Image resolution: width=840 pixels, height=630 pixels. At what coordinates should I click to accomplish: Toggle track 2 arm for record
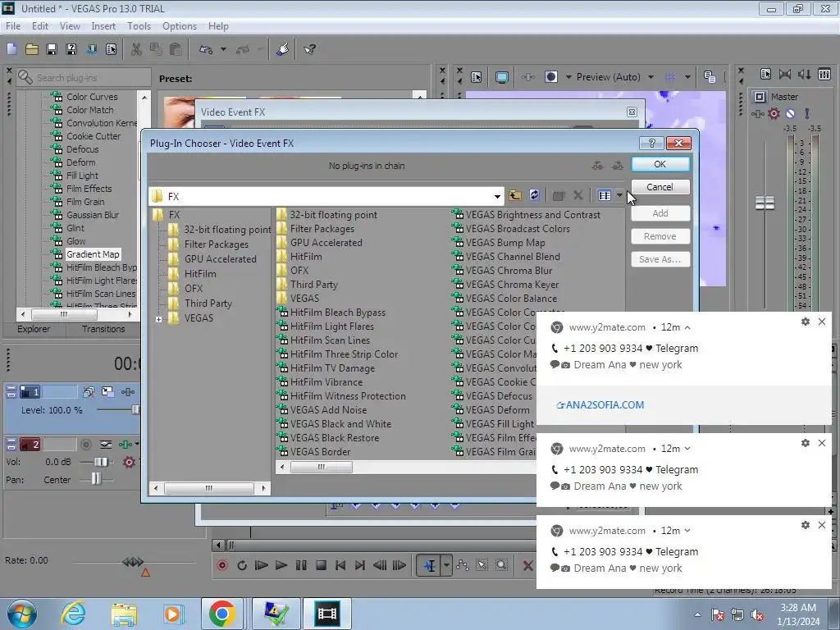(x=85, y=444)
